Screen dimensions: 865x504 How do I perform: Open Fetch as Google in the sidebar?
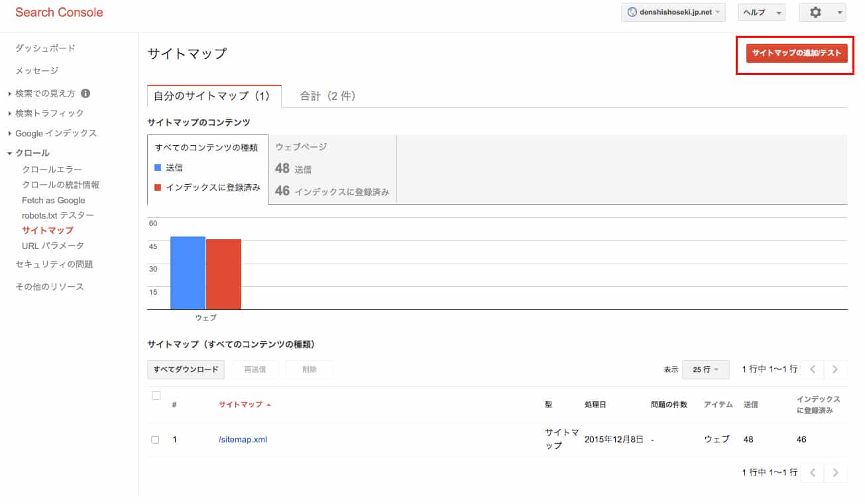pos(54,200)
